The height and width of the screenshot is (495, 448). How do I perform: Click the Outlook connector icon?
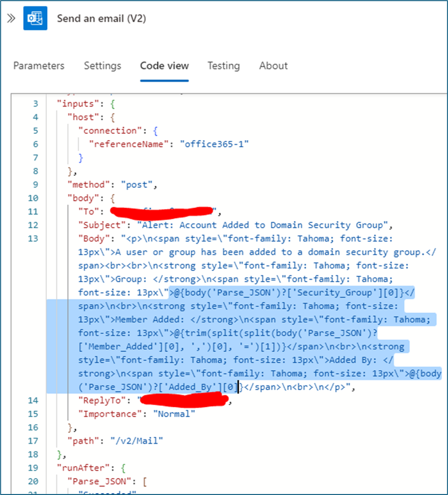tap(35, 18)
